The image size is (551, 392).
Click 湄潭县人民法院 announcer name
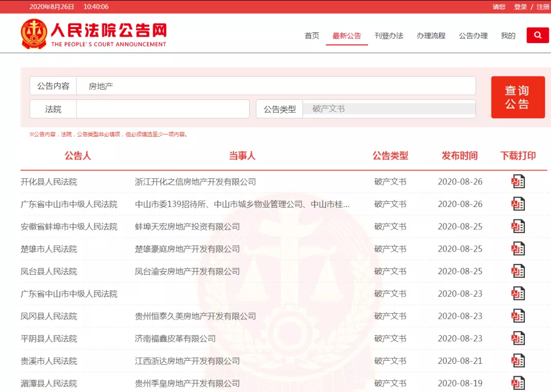coord(49,384)
